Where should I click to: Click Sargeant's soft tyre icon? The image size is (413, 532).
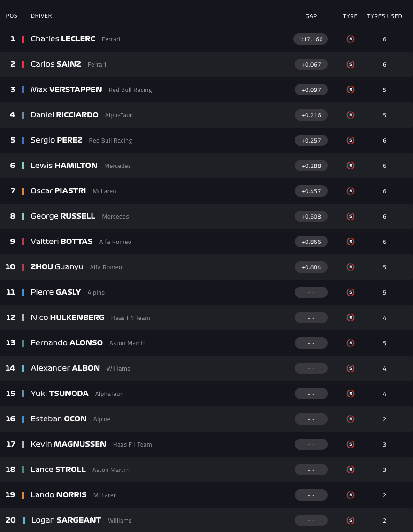pos(350,520)
